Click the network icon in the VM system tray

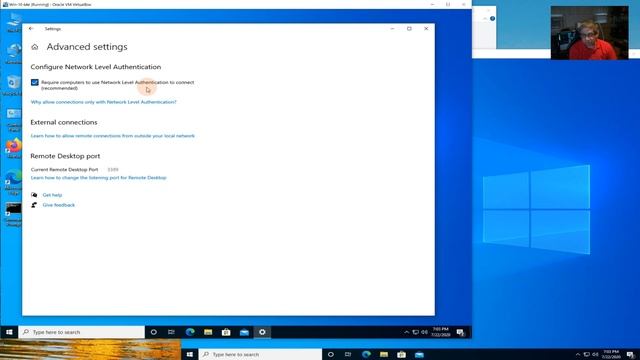point(416,332)
